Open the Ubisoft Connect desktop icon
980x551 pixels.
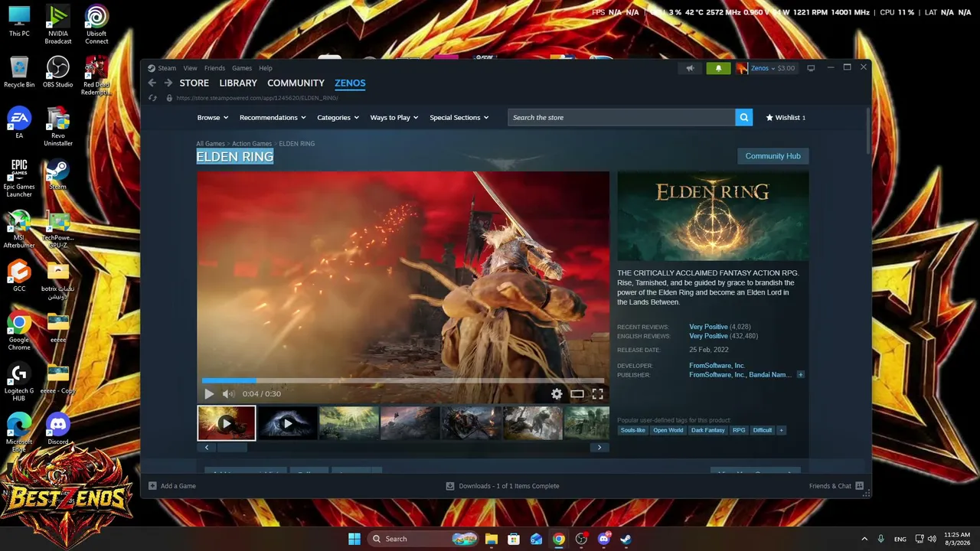96,24
